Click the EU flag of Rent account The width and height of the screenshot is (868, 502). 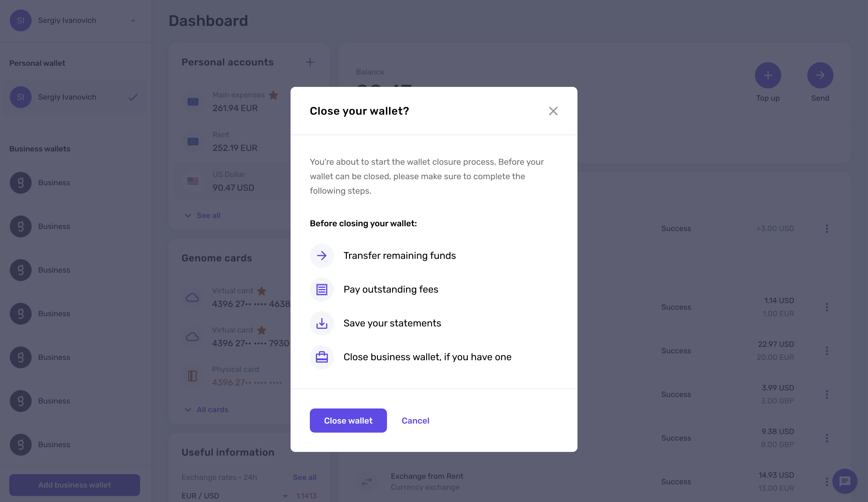point(193,141)
